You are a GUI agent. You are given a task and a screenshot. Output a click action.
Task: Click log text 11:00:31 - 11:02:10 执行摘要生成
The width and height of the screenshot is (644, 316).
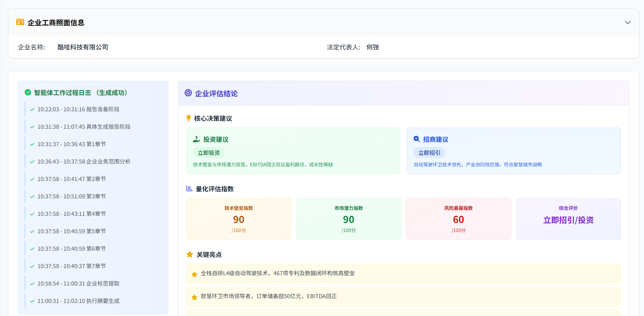pos(78,301)
